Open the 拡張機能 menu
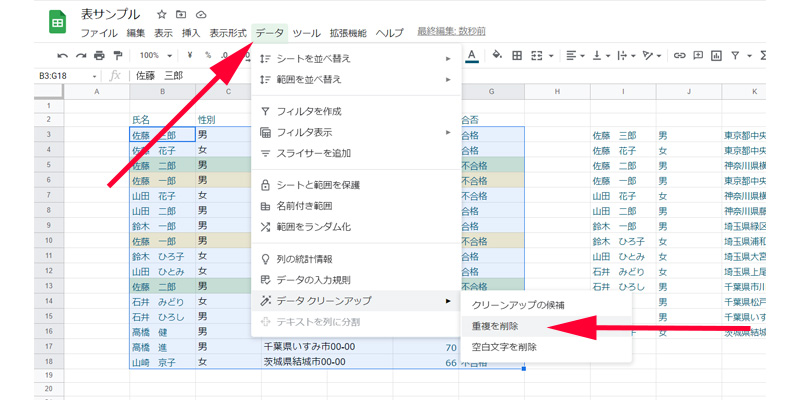 (x=348, y=33)
